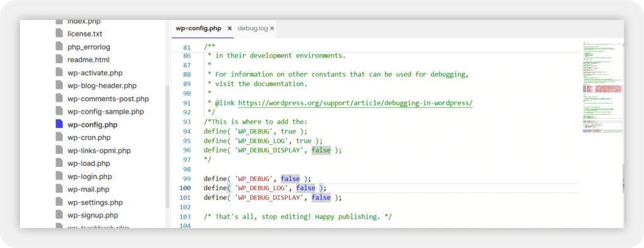
Task: Click 'WP_DEBUG_LOG' string on line 100
Action: tap(261, 188)
